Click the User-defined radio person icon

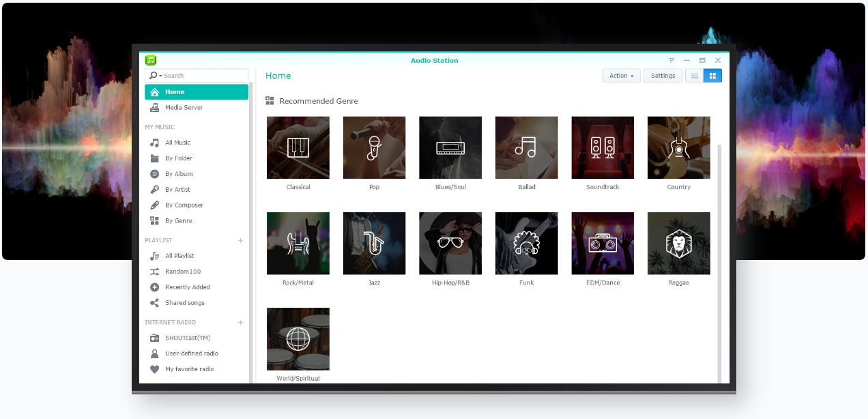[x=154, y=353]
